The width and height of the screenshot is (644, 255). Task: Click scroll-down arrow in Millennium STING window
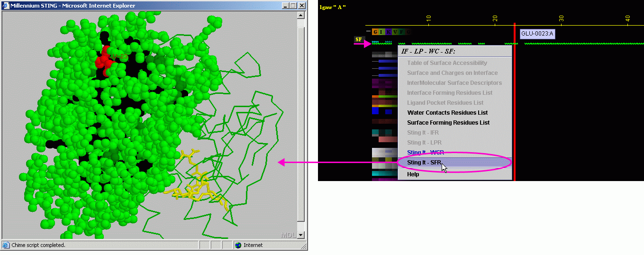coord(300,235)
